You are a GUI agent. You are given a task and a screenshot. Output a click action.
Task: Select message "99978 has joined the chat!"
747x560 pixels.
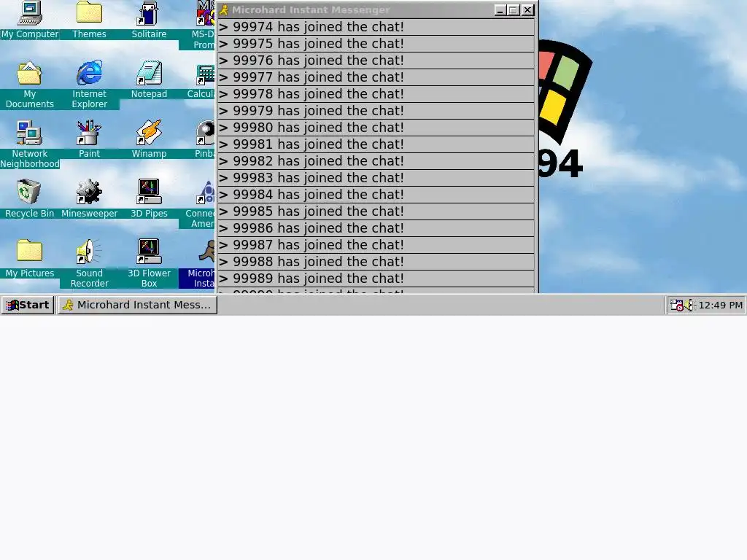coord(376,94)
